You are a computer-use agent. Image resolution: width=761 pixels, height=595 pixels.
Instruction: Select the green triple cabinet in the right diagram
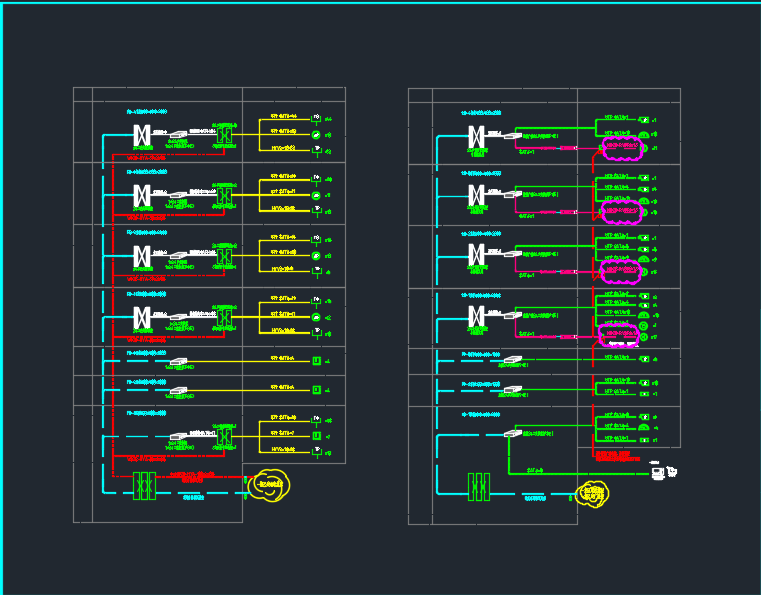(x=479, y=487)
